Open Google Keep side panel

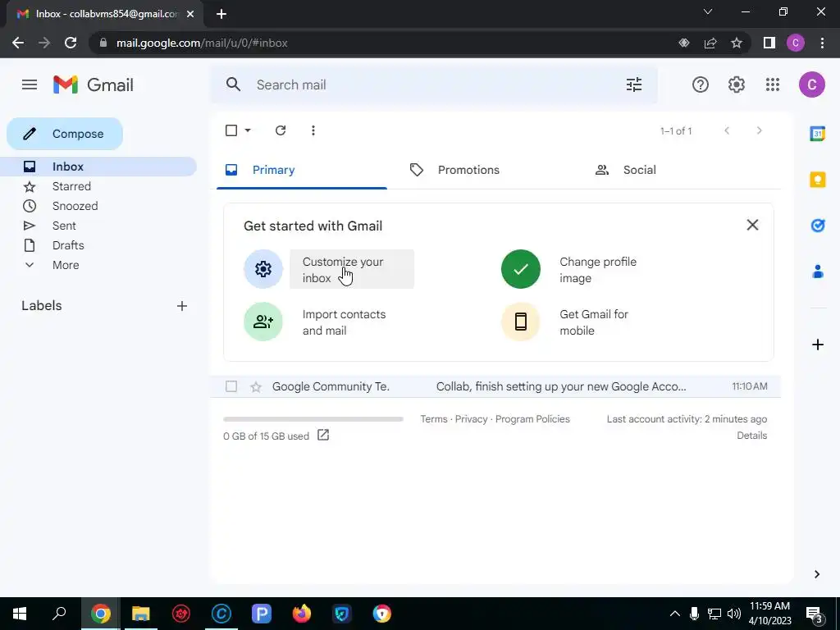coord(818,180)
